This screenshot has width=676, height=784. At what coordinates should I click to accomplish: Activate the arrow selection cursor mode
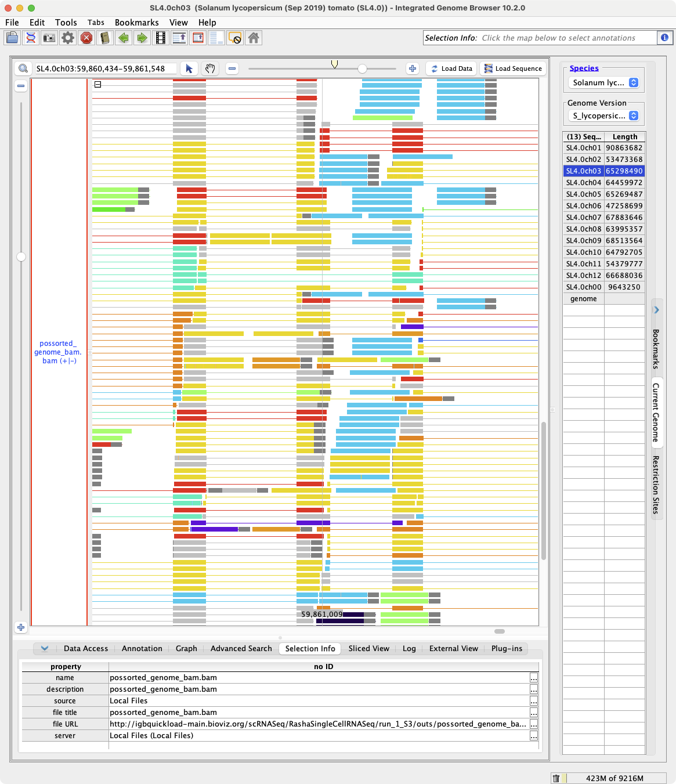tap(189, 68)
